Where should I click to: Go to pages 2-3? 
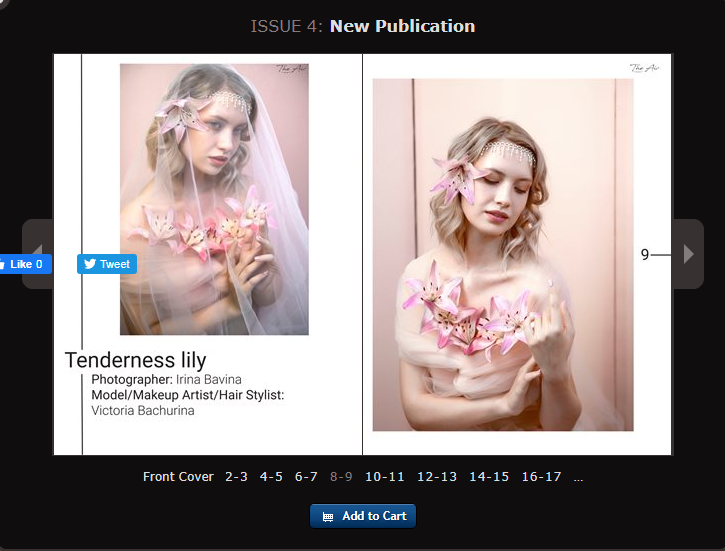[236, 477]
